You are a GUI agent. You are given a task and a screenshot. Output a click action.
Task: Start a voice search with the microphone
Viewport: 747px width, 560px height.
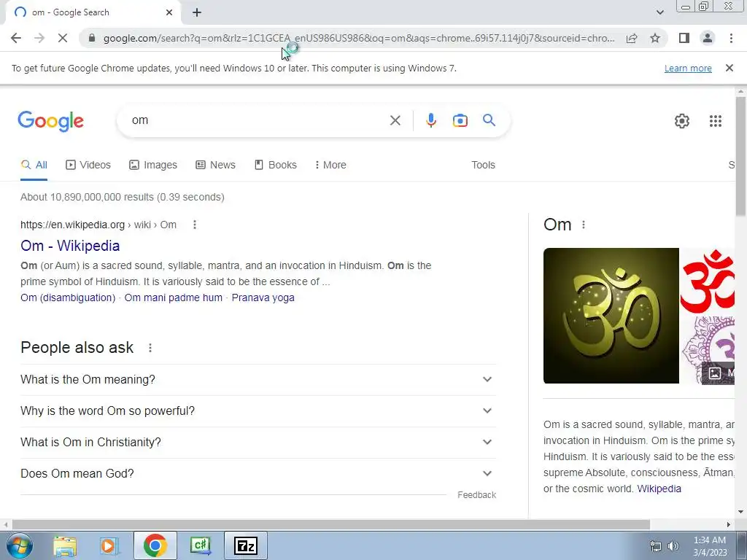coord(431,120)
